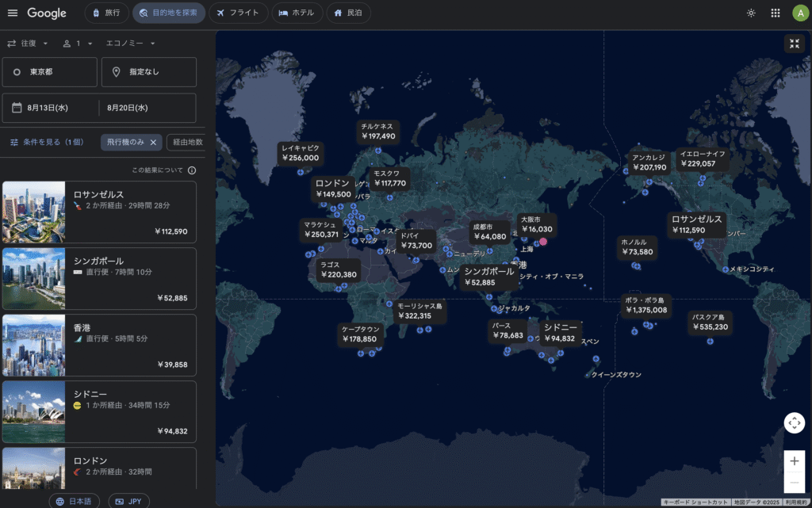Zoom in the map with plus button

795,461
